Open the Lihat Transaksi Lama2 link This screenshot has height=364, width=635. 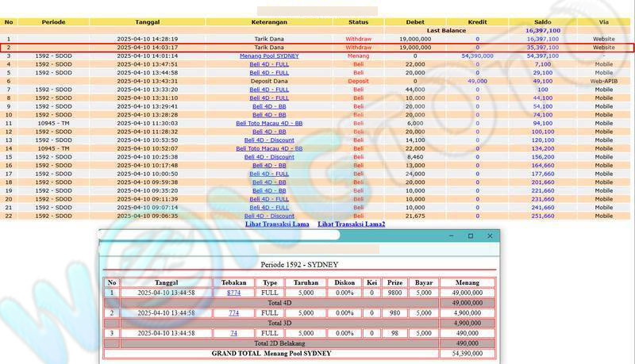352,224
